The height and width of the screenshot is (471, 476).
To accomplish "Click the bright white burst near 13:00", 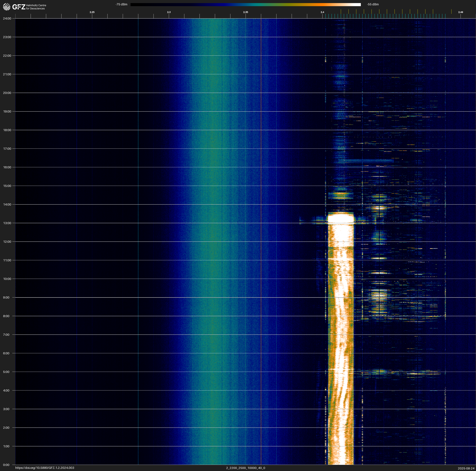I will pyautogui.click(x=341, y=218).
